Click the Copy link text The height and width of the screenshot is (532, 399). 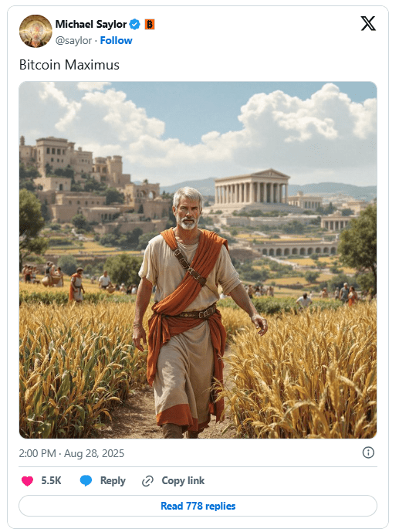[x=183, y=481]
